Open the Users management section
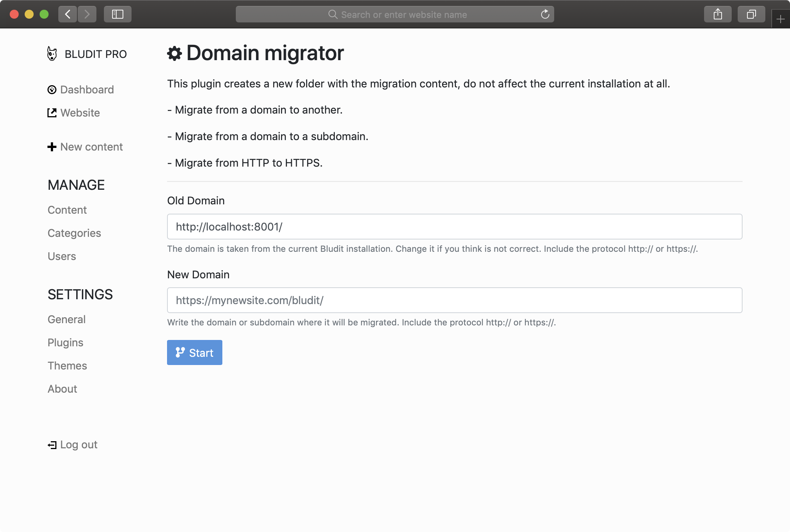 pyautogui.click(x=62, y=257)
